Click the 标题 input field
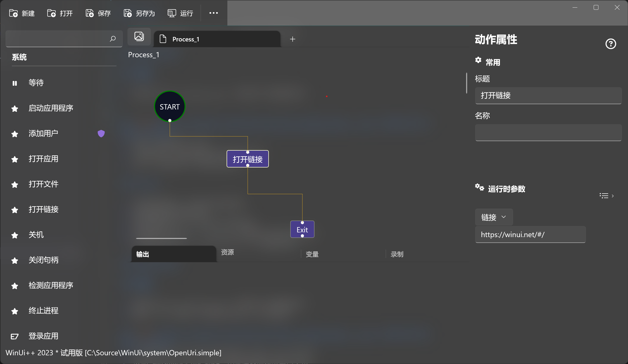 coord(548,95)
